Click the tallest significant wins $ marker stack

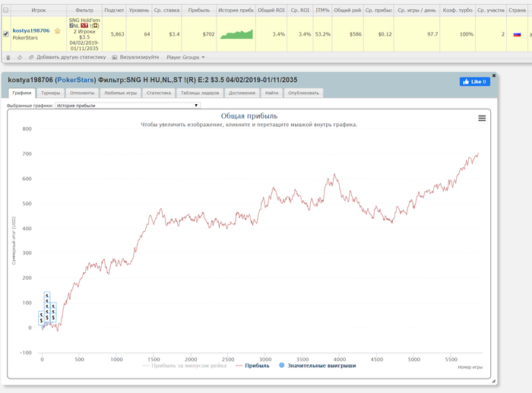[47, 307]
